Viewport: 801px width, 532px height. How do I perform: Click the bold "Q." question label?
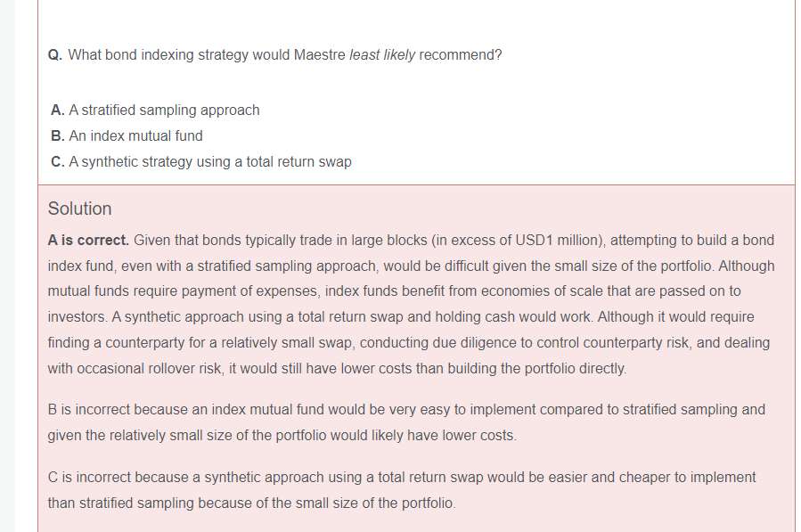(x=55, y=55)
